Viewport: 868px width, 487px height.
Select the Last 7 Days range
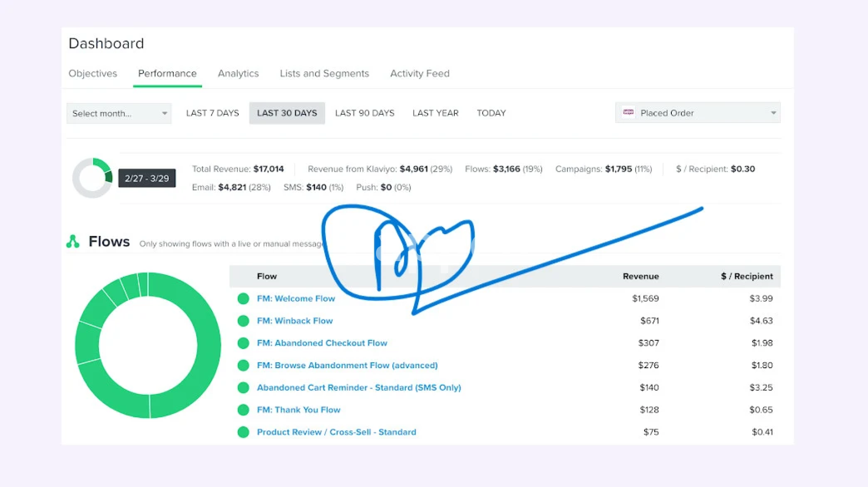coord(212,113)
